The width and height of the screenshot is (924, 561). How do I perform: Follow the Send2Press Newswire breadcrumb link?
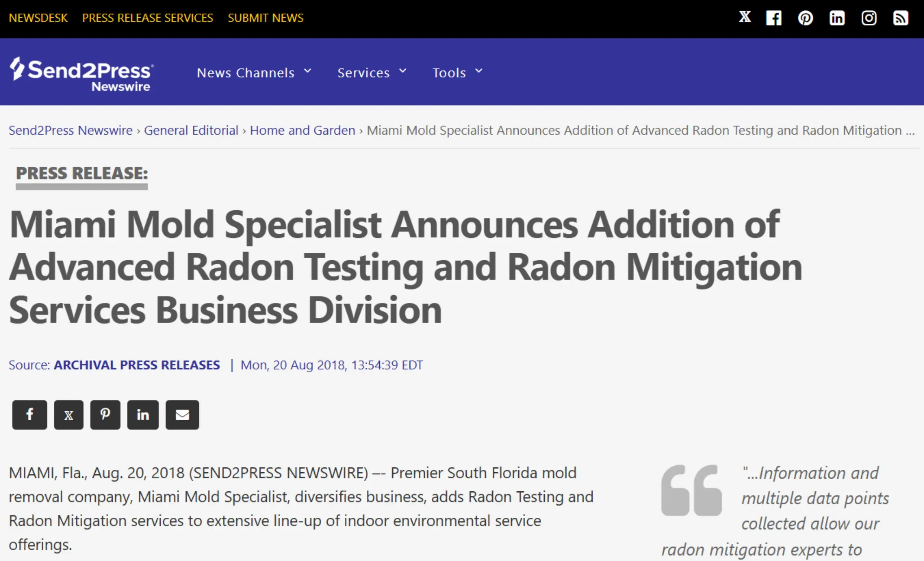70,130
